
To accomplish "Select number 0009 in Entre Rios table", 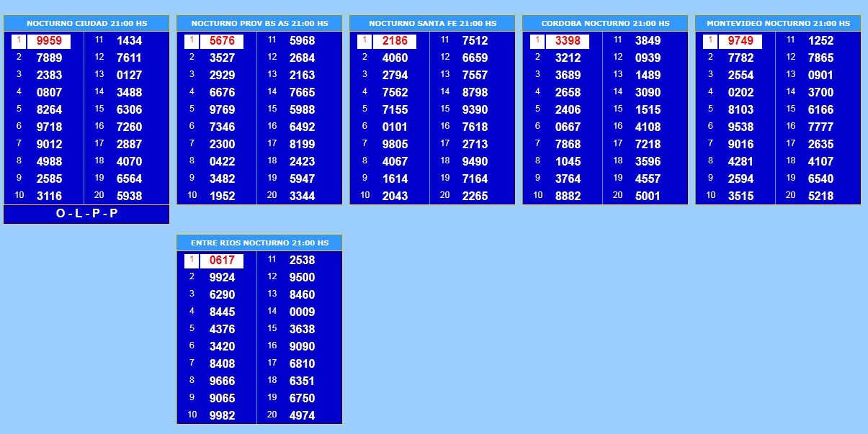I will pos(302,312).
